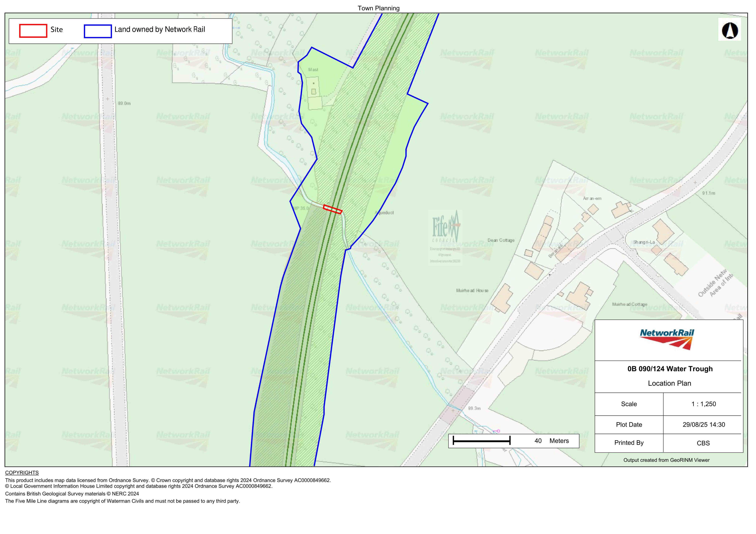Image resolution: width=756 pixels, height=534 pixels.
Task: Click the '91.1m' spot height
Action: click(709, 193)
